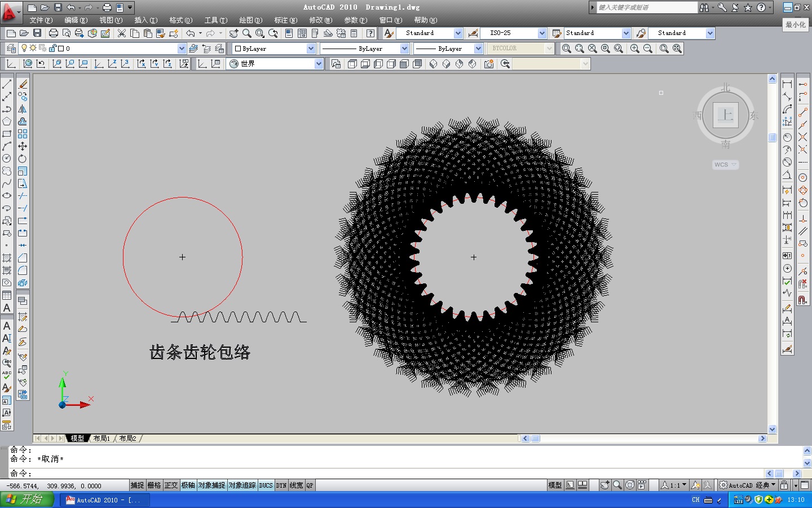Toggle DUCS in status bar
This screenshot has width=812, height=508.
click(x=266, y=485)
